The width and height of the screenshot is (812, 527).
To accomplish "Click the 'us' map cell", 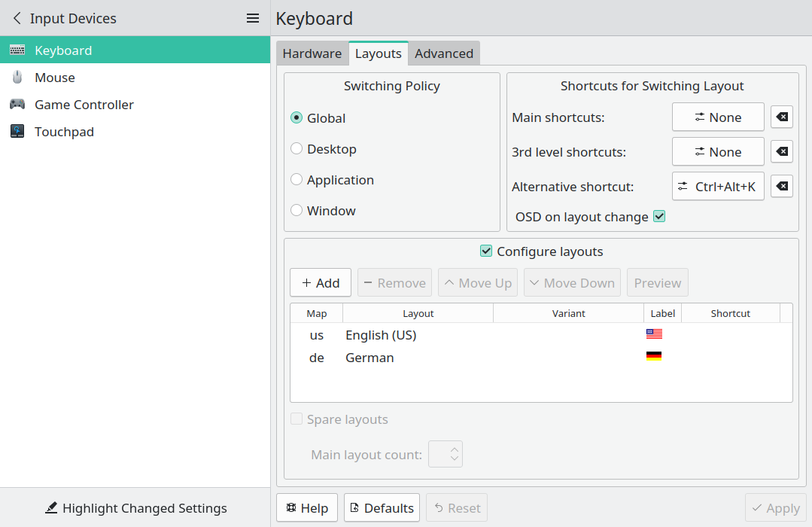I will pos(317,335).
